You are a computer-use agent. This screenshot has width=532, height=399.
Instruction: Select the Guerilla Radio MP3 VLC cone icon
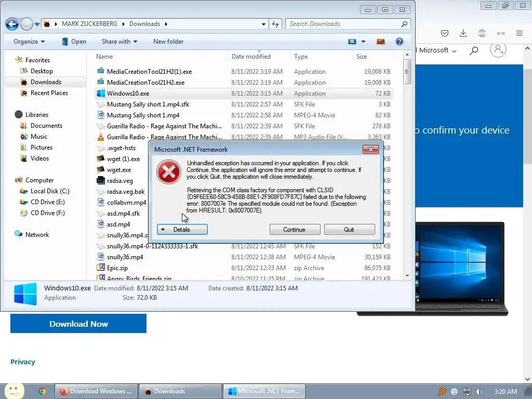pyautogui.click(x=100, y=137)
